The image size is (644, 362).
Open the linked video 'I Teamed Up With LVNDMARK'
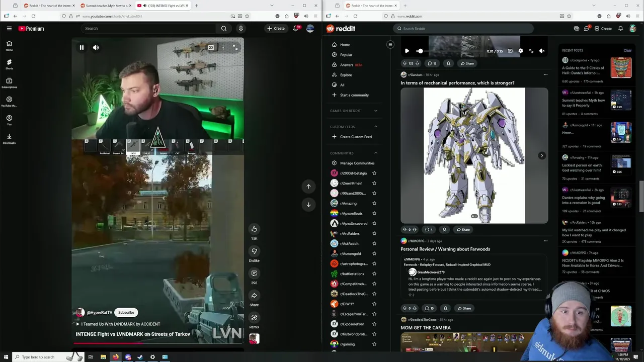point(118,324)
